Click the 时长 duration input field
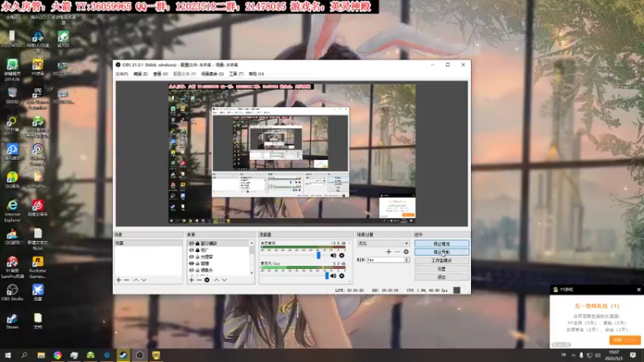This screenshot has width=644, height=362. [386, 260]
